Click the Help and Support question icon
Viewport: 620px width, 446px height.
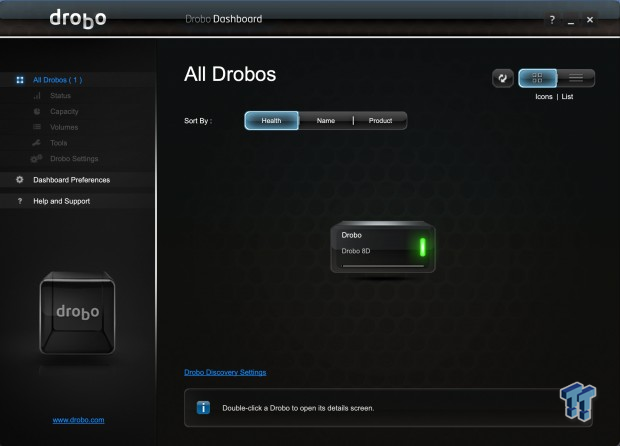coord(20,201)
